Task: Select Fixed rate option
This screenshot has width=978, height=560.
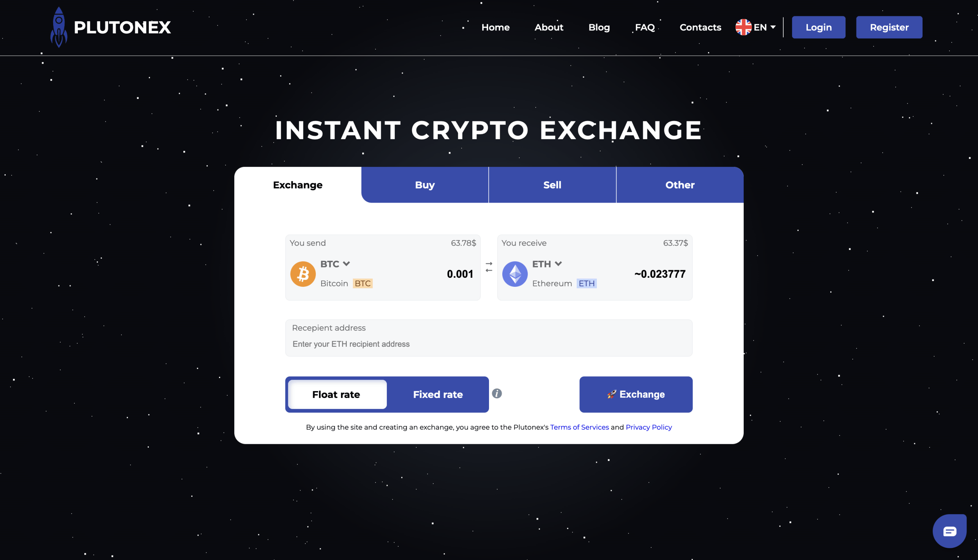Action: (437, 394)
